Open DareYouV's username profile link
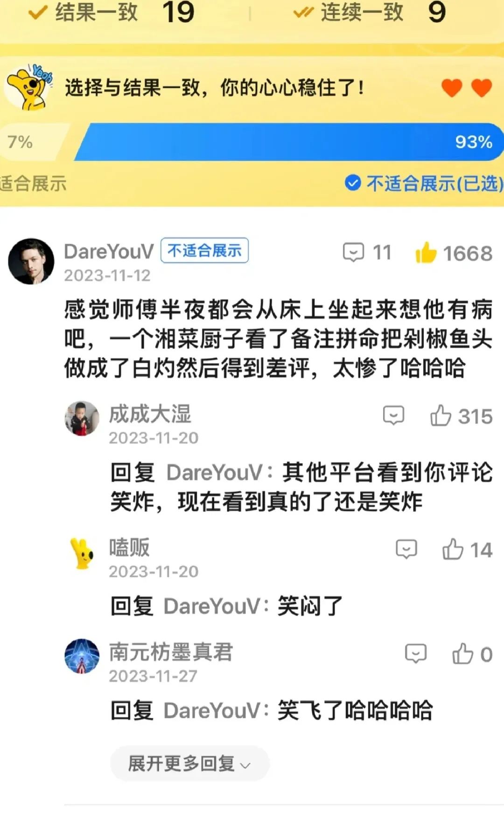 click(109, 252)
